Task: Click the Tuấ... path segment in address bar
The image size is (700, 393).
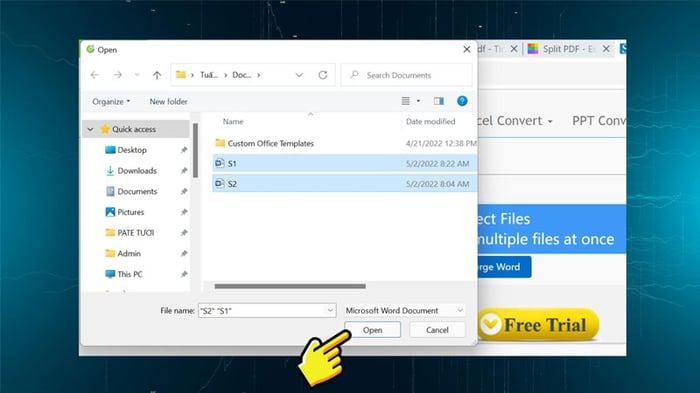Action: click(208, 75)
